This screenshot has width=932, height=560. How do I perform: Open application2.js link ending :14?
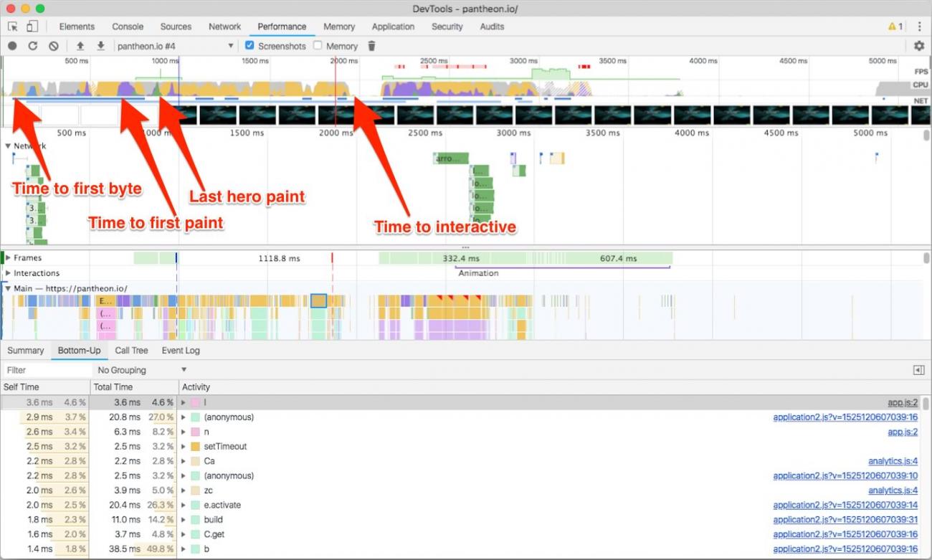(845, 505)
